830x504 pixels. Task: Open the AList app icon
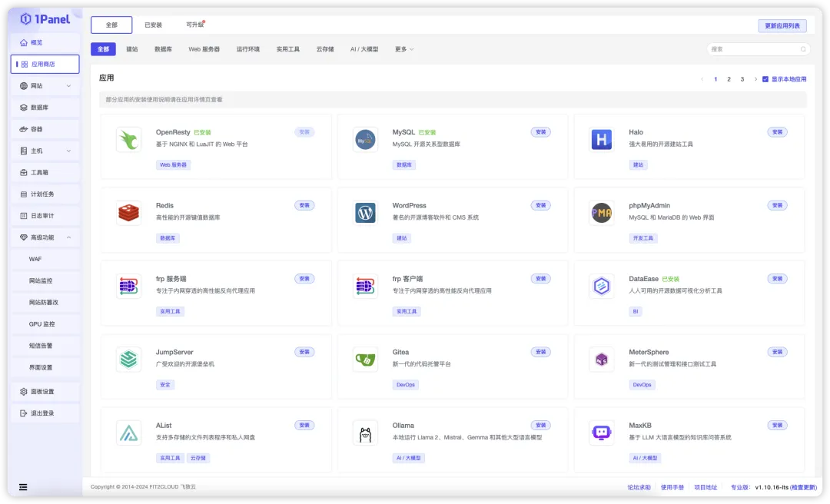coord(128,433)
